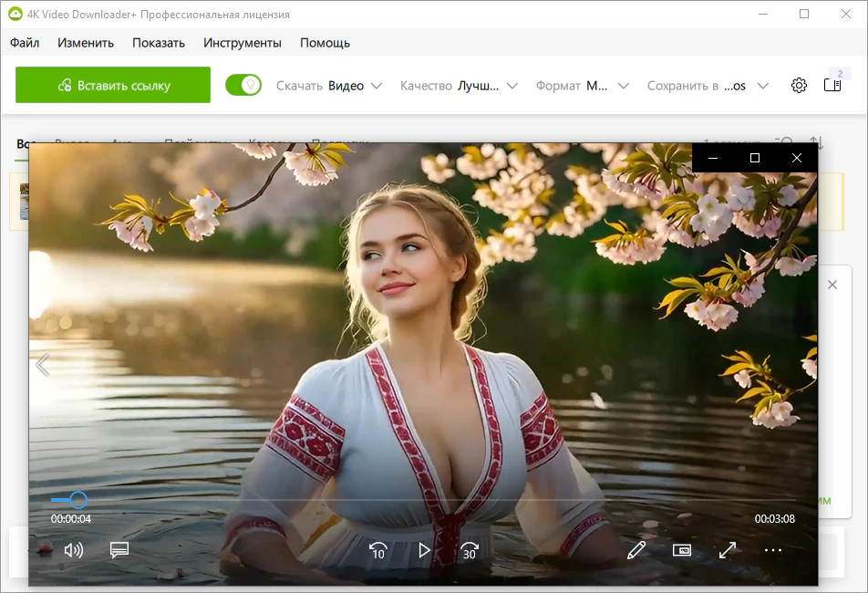The height and width of the screenshot is (593, 868).
Task: Open the Формат dropdown
Action: click(x=583, y=86)
